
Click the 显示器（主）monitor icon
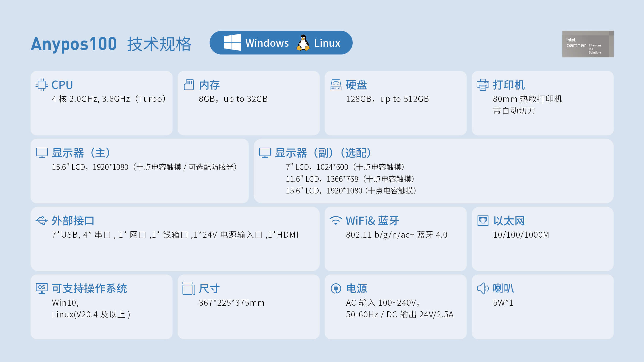(42, 153)
